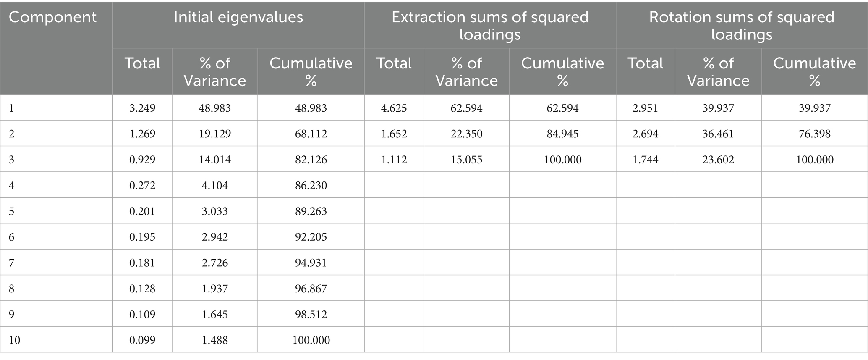This screenshot has width=868, height=360.
Task: Click the cell showing 98.512
Action: pyautogui.click(x=311, y=314)
